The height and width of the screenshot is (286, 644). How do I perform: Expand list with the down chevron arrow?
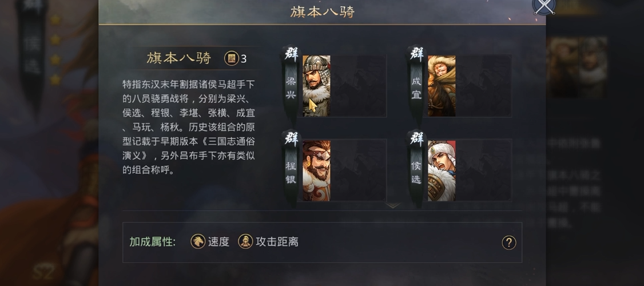click(392, 205)
